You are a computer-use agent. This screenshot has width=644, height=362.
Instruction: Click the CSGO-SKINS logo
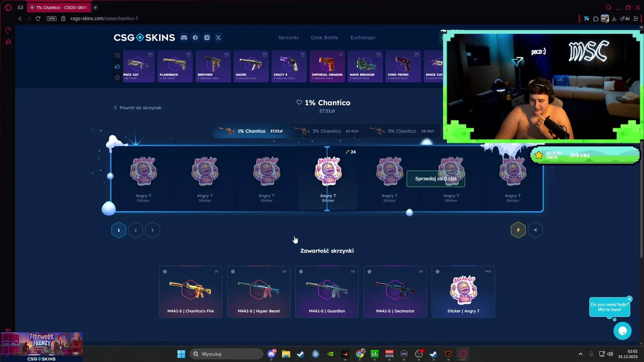(x=144, y=38)
